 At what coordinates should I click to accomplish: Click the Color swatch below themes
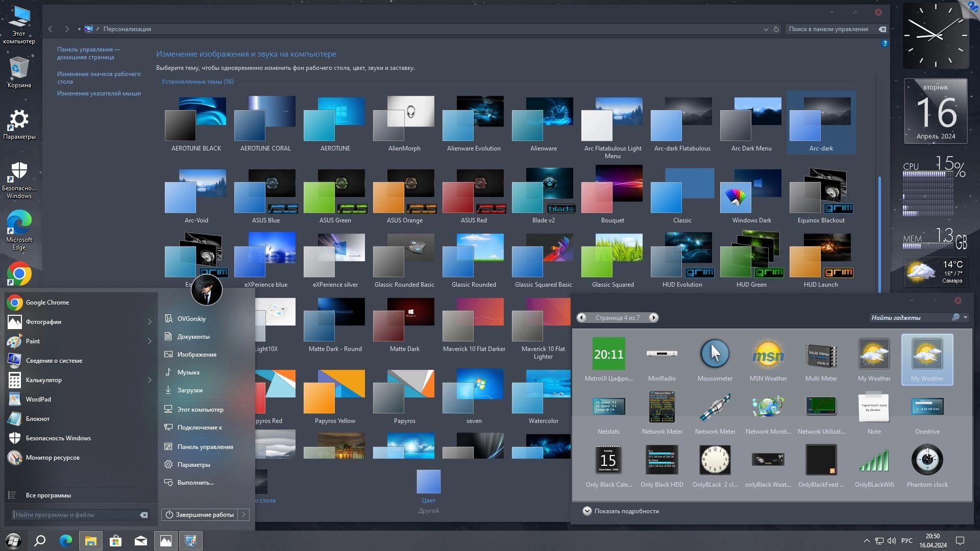point(428,482)
